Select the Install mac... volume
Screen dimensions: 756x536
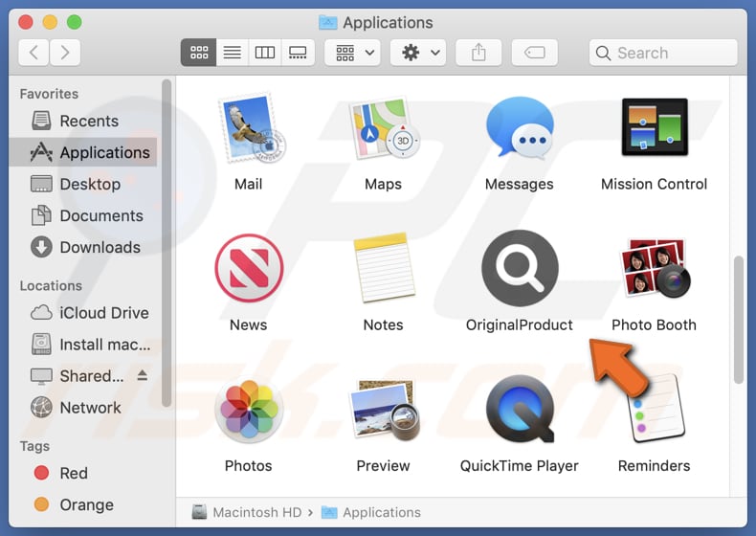coord(83,345)
